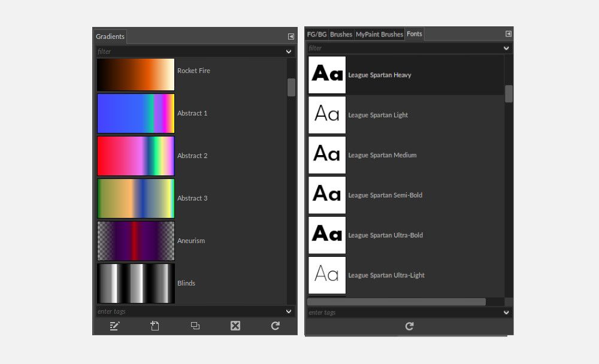
Task: Click the Edit gradient icon
Action: pos(114,326)
